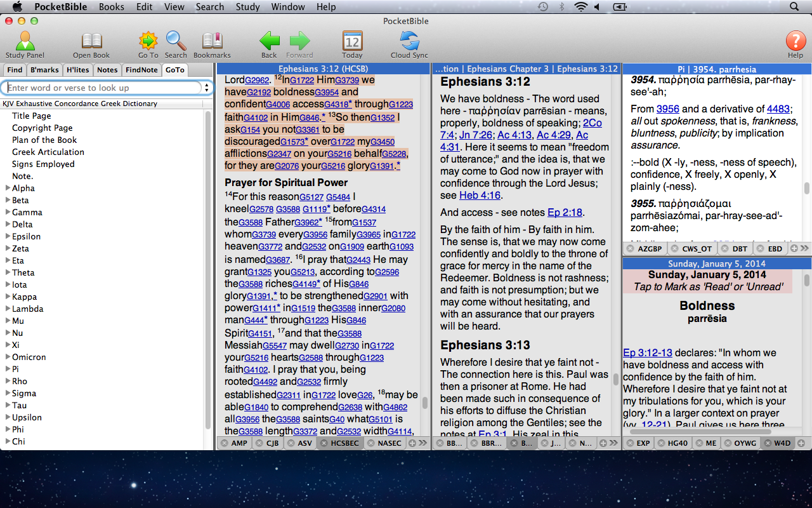Select 'Greek Articulation' in contents list

click(48, 152)
